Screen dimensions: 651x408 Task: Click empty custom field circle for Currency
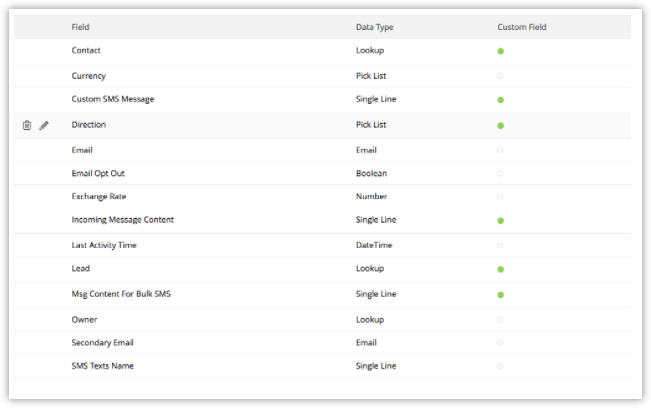click(500, 76)
